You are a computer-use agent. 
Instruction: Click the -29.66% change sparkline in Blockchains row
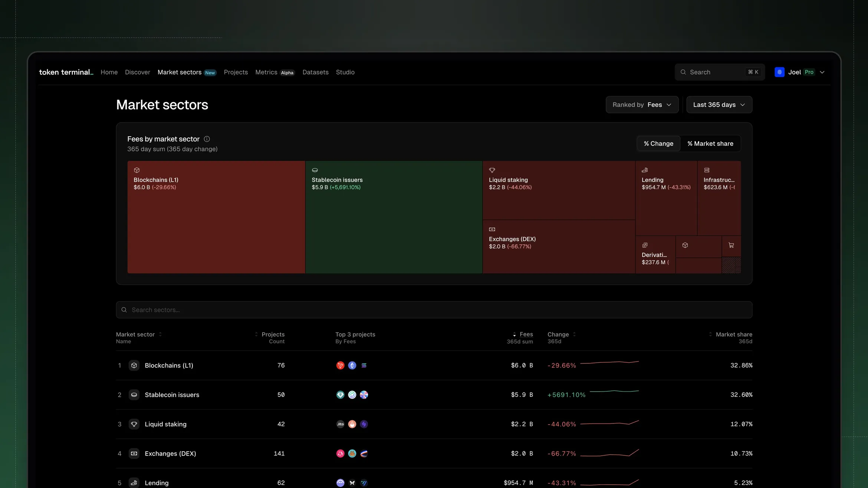coord(609,362)
